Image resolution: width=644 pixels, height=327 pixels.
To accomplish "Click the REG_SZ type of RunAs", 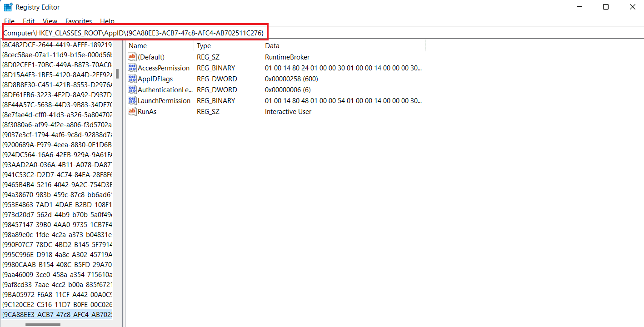I will tap(208, 111).
